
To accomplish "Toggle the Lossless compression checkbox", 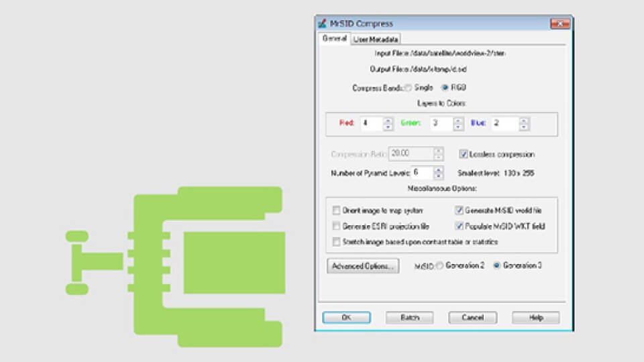I will 463,154.
